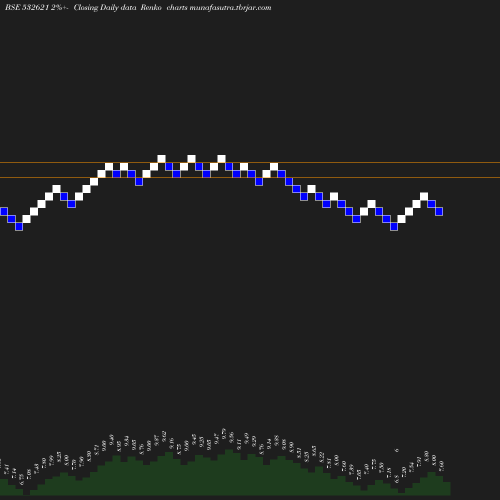
Task: Select the lowest blue brick in the right-side downtrend
Action: [x=394, y=226]
